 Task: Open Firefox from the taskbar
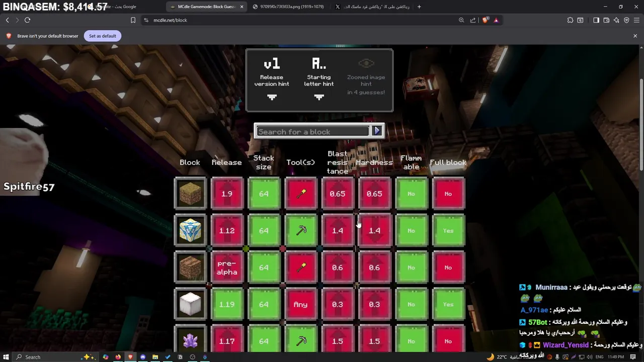(x=118, y=357)
